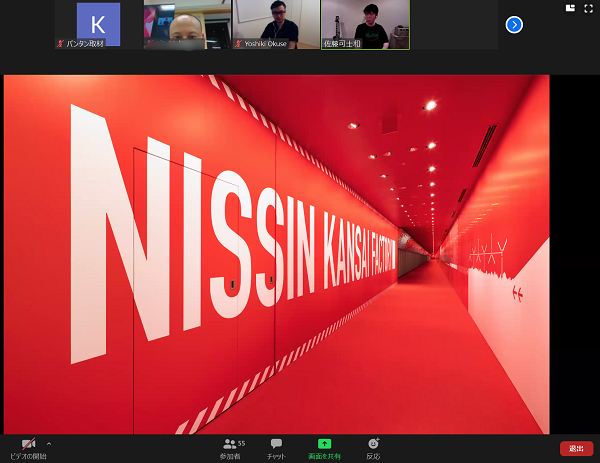The width and height of the screenshot is (600, 463).
Task: Click the 反応 label in toolbar
Action: [x=373, y=456]
